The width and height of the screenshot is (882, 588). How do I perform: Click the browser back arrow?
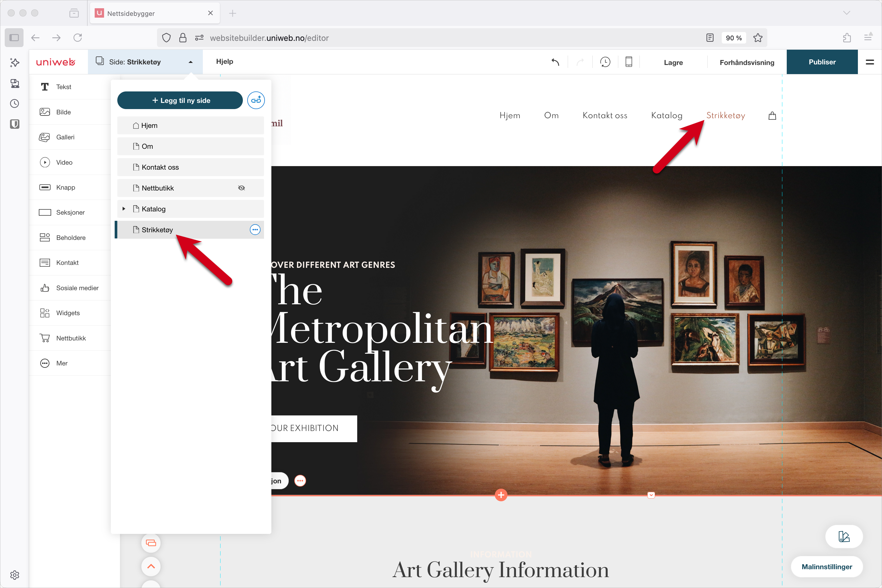[x=35, y=38]
